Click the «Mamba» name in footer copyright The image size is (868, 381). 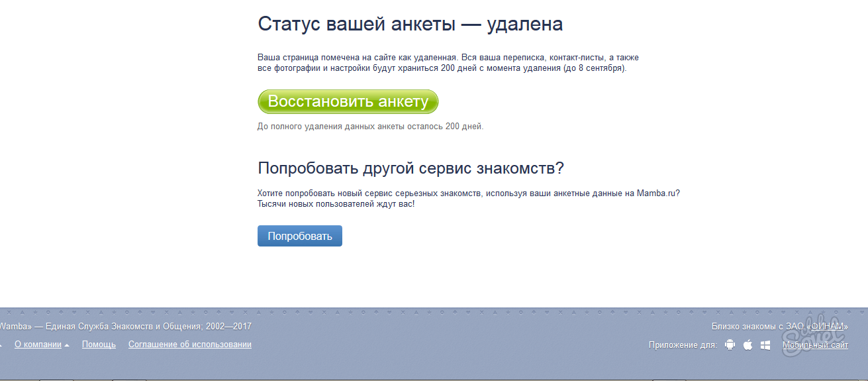[13, 326]
